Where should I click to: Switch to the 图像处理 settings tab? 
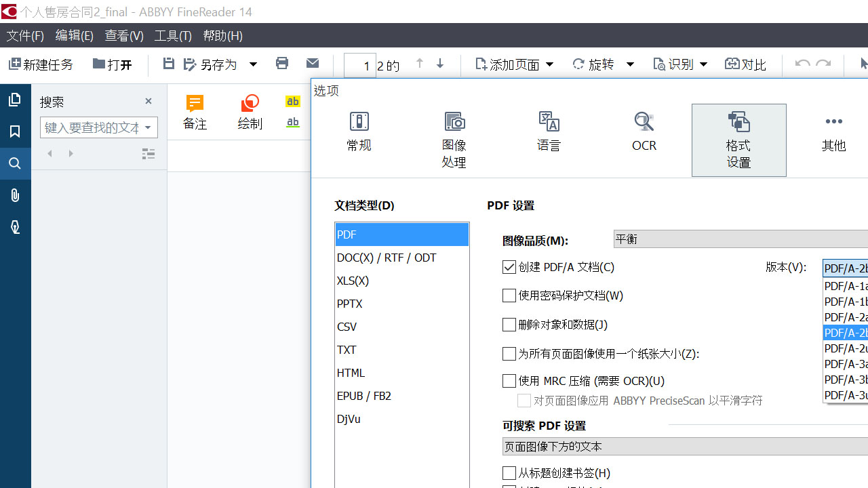click(454, 139)
